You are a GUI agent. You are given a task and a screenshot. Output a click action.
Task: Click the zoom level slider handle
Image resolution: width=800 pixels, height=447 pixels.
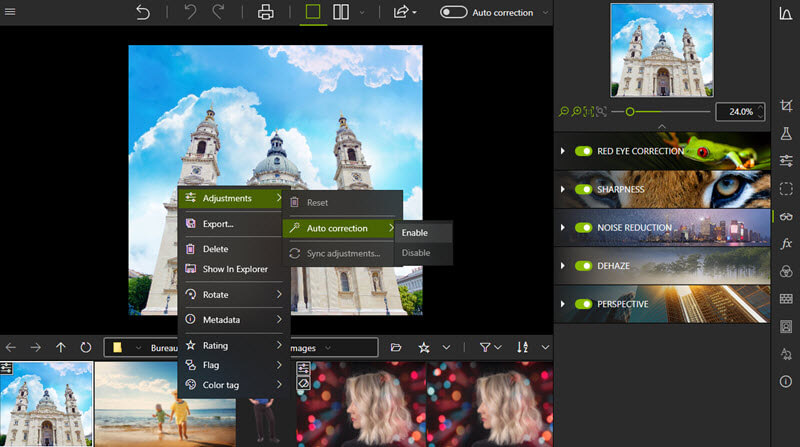pyautogui.click(x=630, y=111)
